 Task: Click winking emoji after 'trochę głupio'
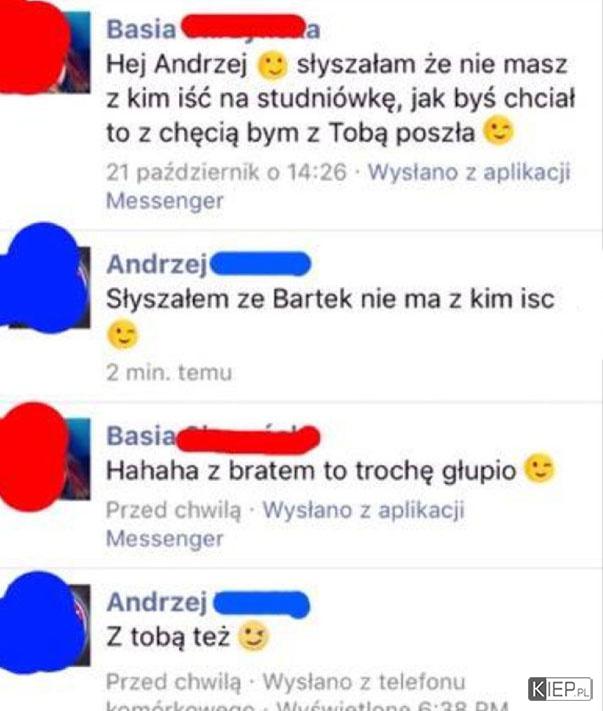(x=539, y=468)
